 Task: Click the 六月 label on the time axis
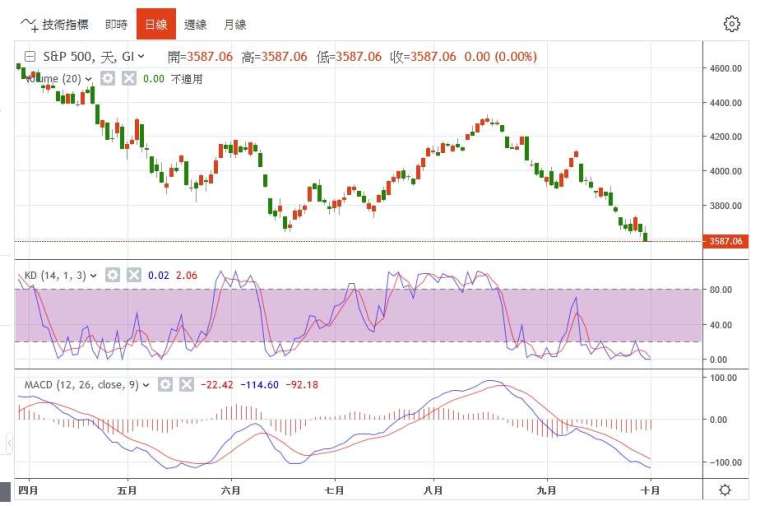231,490
